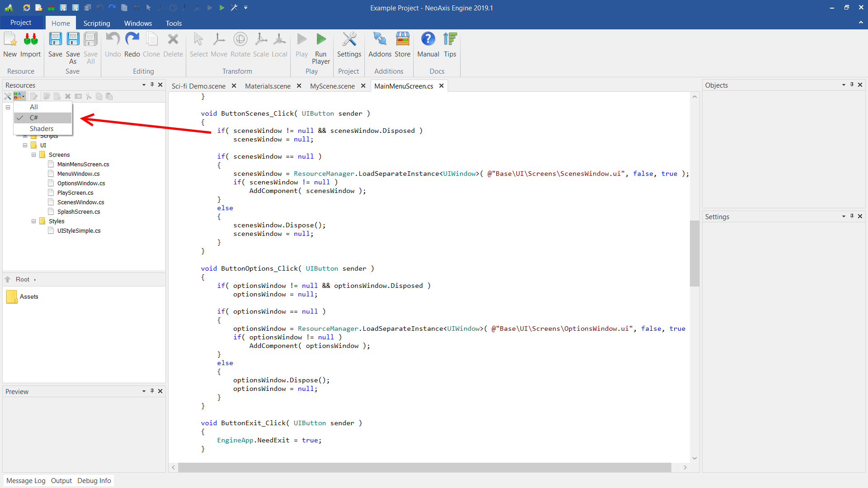This screenshot has height=488, width=868.
Task: Open project Settings wrench icon
Action: pos(349,40)
